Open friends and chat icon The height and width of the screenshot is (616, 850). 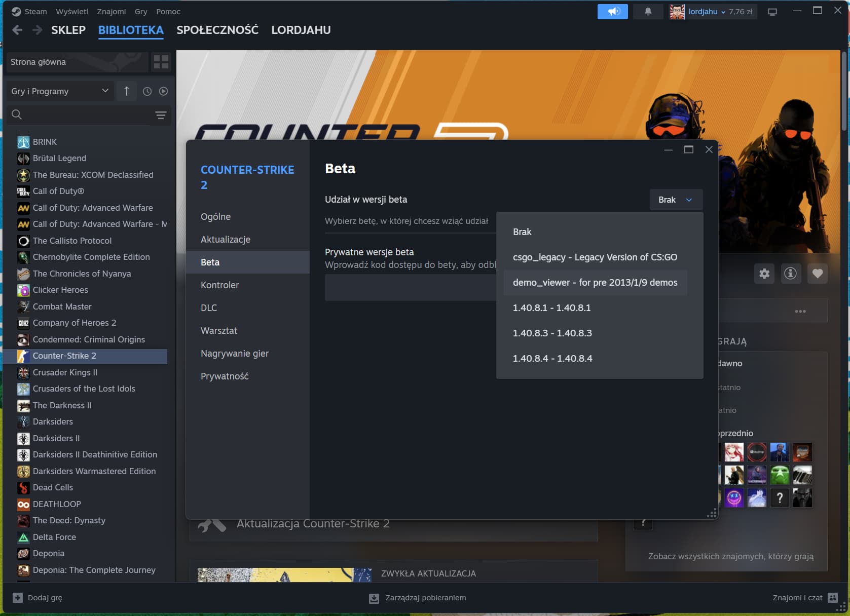(833, 598)
